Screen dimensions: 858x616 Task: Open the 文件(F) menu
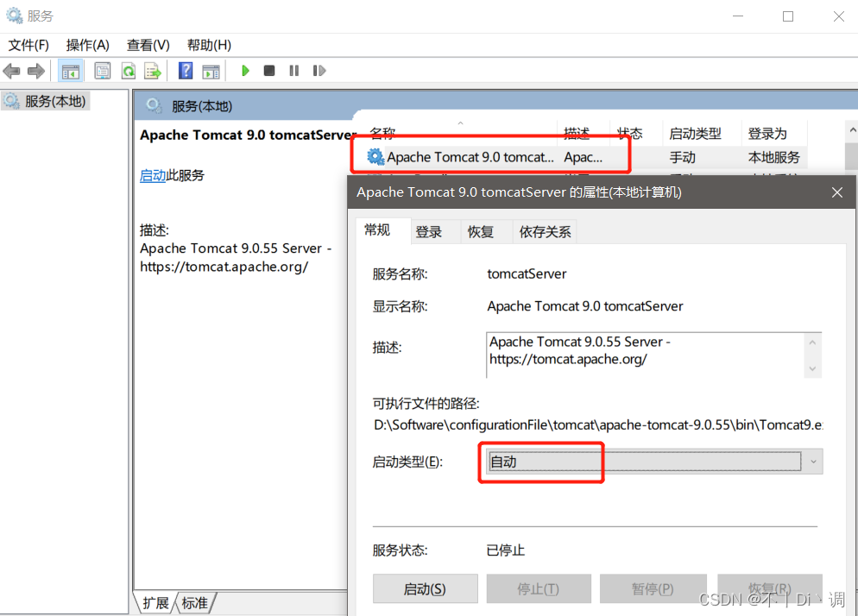coord(28,45)
